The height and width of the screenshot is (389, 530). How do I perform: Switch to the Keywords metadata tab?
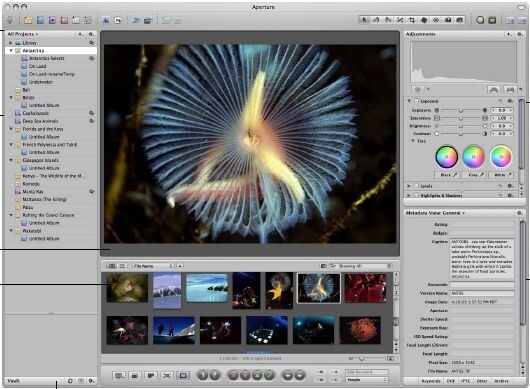pos(431,381)
